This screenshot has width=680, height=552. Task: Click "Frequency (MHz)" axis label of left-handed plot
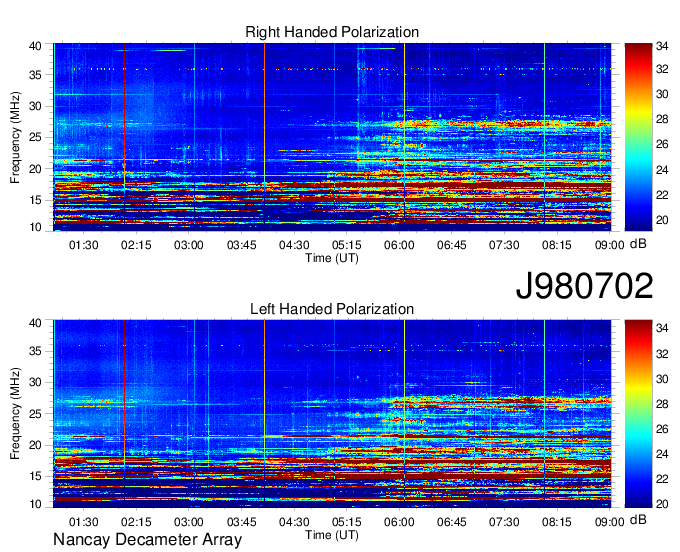pyautogui.click(x=15, y=414)
